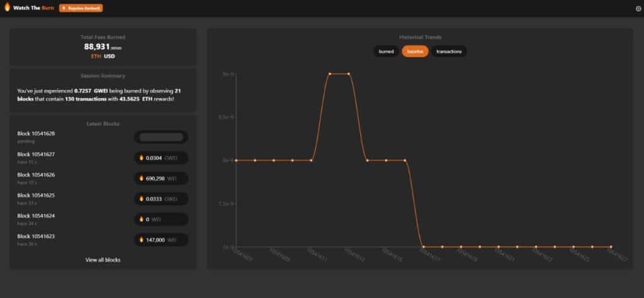The width and height of the screenshot is (644, 298).
Task: Click the flame icon beside 147,000 WEI
Action: 142,240
